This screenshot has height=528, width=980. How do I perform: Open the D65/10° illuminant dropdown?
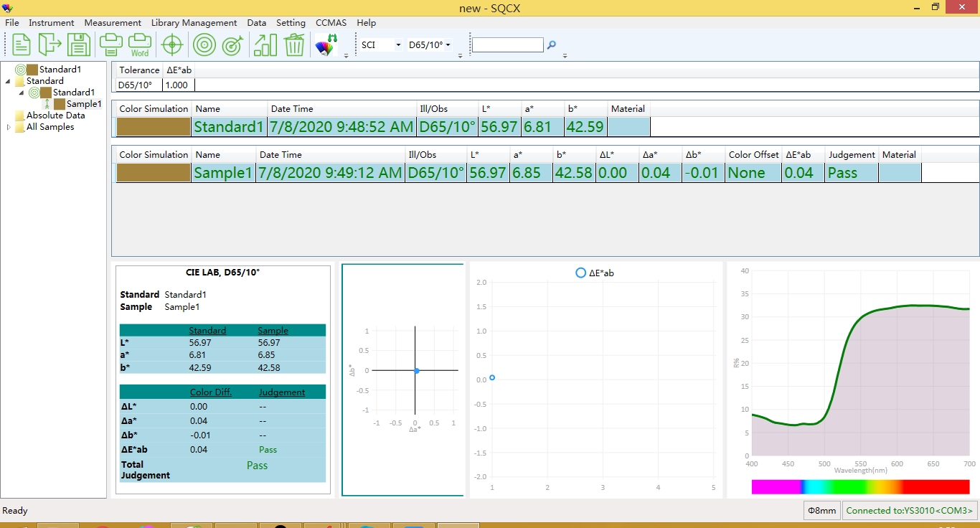click(430, 44)
